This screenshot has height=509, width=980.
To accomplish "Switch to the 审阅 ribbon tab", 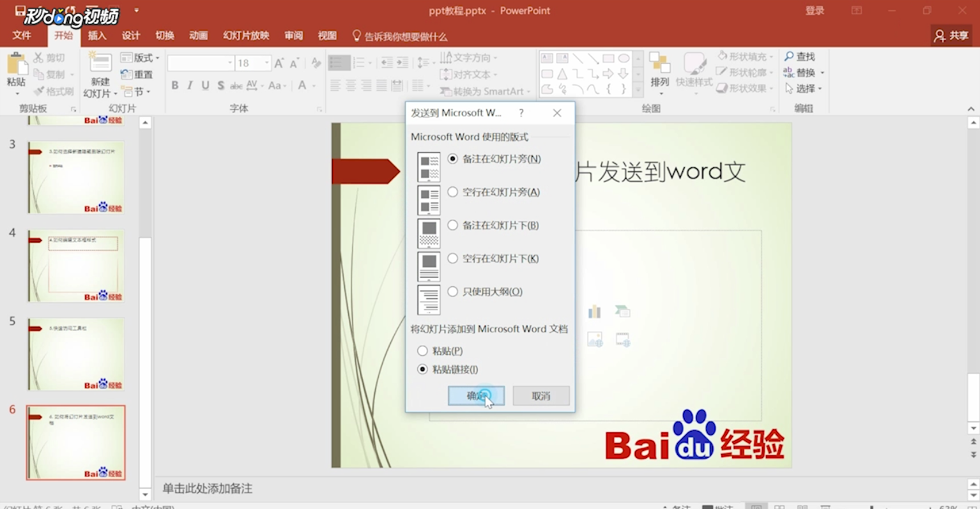I will 294,36.
